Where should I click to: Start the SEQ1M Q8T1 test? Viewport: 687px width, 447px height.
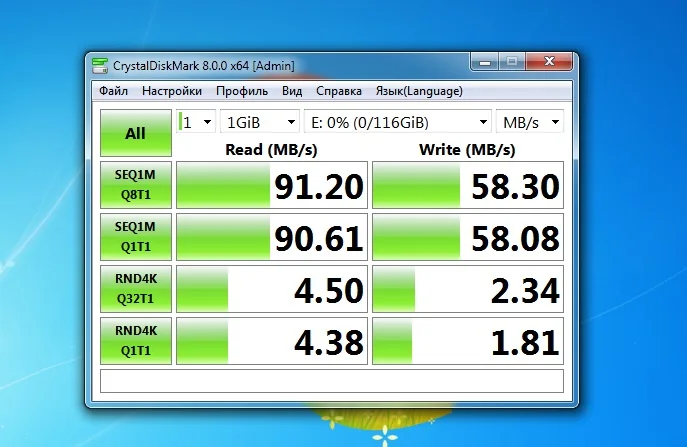point(136,184)
